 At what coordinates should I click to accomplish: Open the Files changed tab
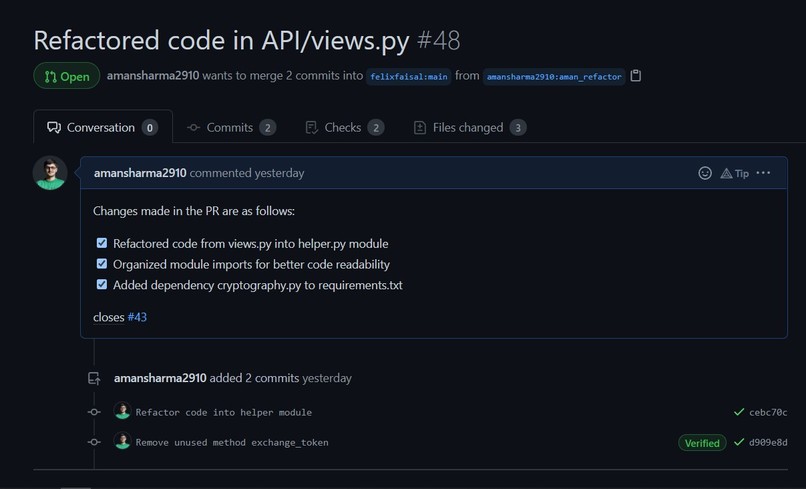coord(470,128)
